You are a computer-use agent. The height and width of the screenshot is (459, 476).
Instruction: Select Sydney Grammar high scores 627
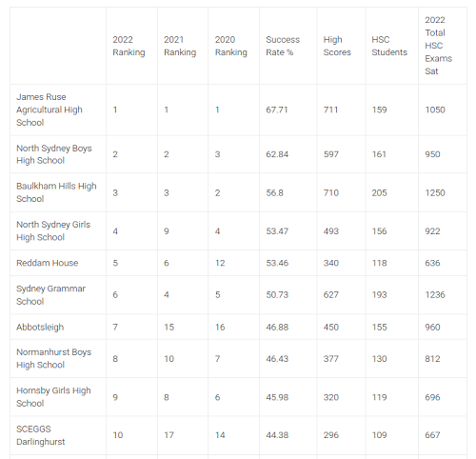330,295
